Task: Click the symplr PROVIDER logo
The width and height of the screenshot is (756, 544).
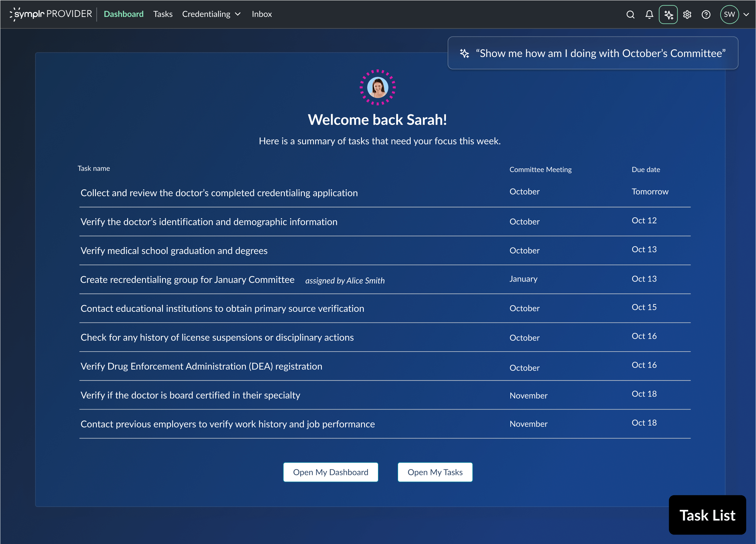Action: pyautogui.click(x=51, y=14)
